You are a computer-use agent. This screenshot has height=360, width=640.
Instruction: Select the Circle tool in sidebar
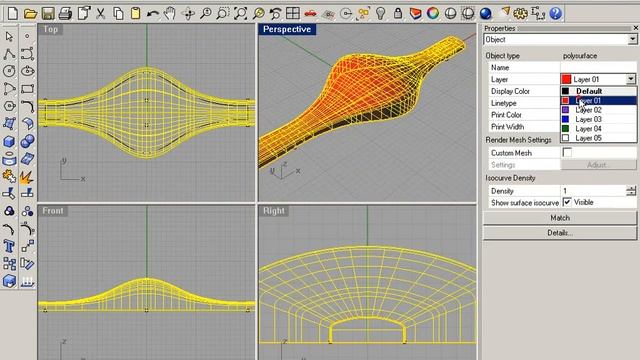tap(9, 71)
